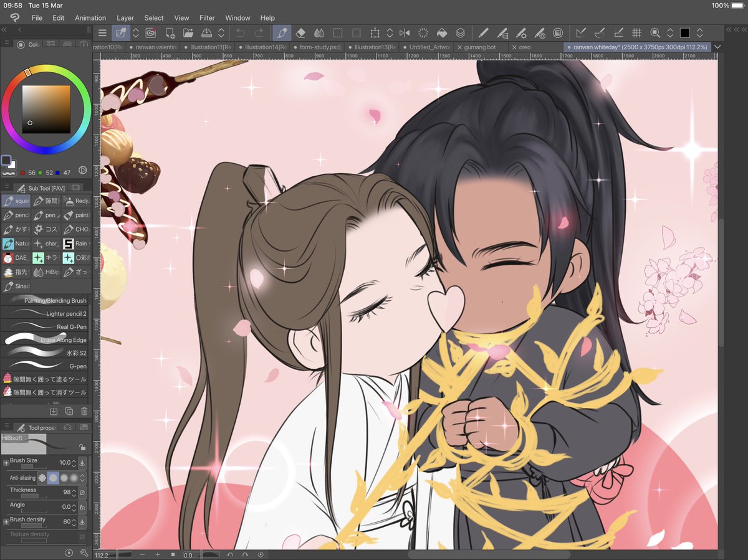This screenshot has height=560, width=748.
Task: Select the strong anti-aliasing option
Action: click(74, 478)
